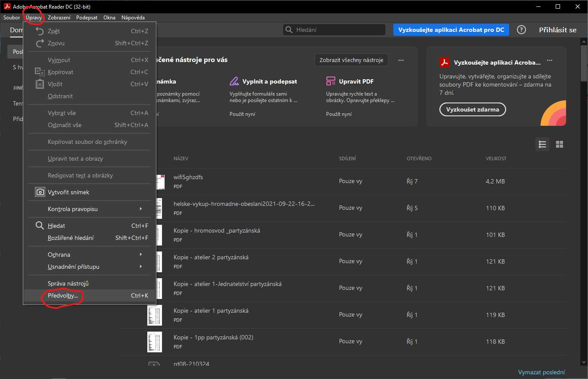Choose Rozšířené hledání menu item

90,238
